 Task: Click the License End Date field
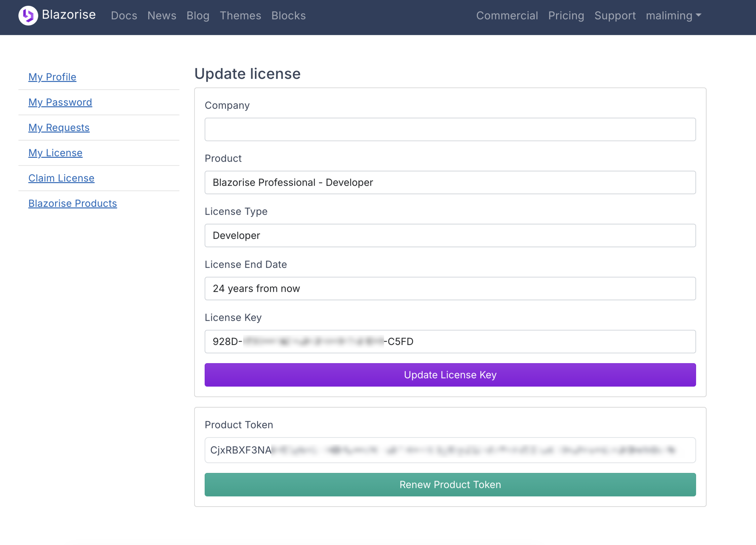tap(450, 288)
